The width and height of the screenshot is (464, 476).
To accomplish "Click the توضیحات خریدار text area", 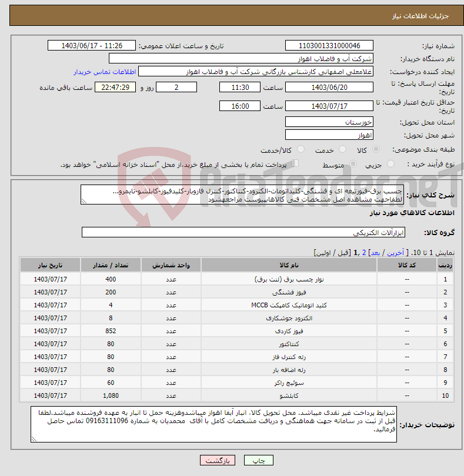I will (213, 424).
